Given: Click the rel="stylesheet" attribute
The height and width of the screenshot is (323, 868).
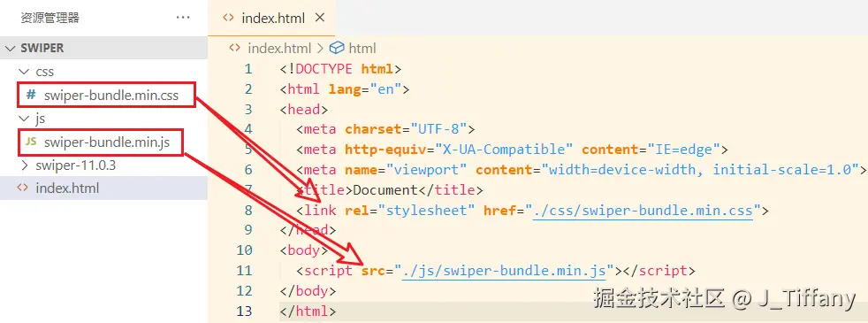Looking at the screenshot, I should click(409, 211).
